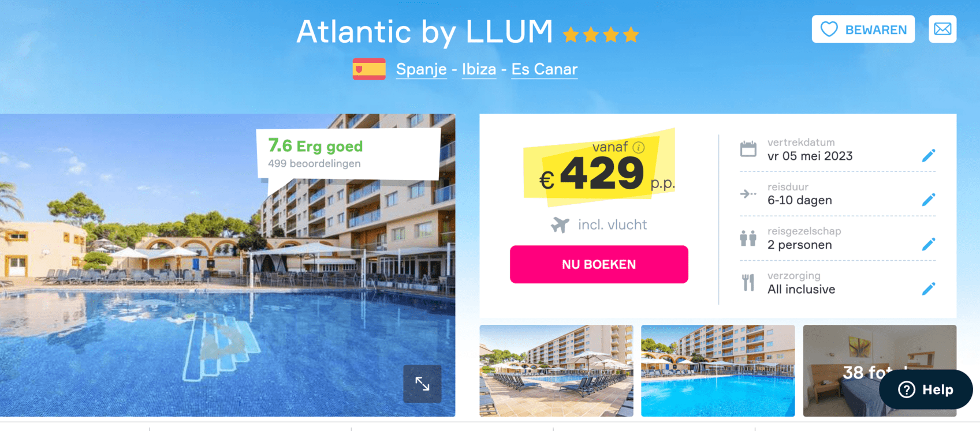Edit reisduur using its pencil icon
The height and width of the screenshot is (431, 980).
[928, 200]
